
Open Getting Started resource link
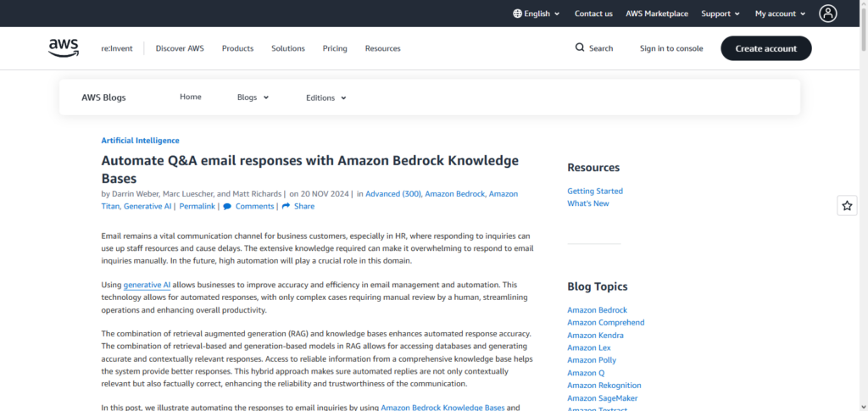pos(595,191)
